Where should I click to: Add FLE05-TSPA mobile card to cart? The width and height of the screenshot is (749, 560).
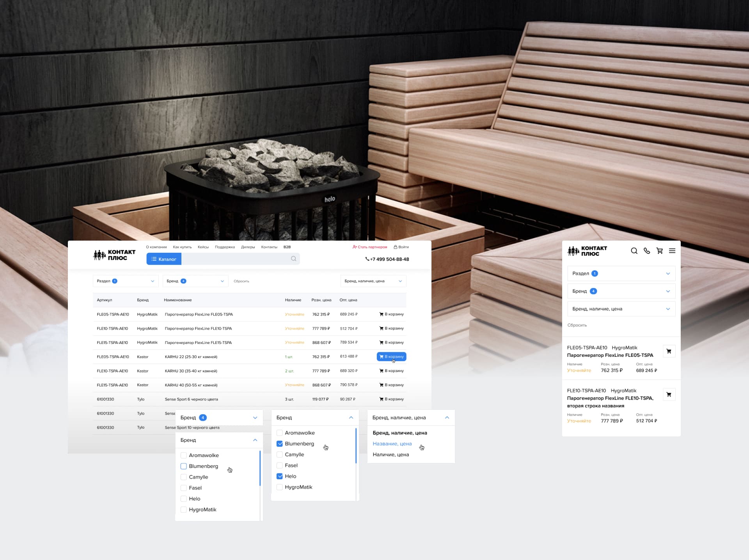[x=669, y=351]
